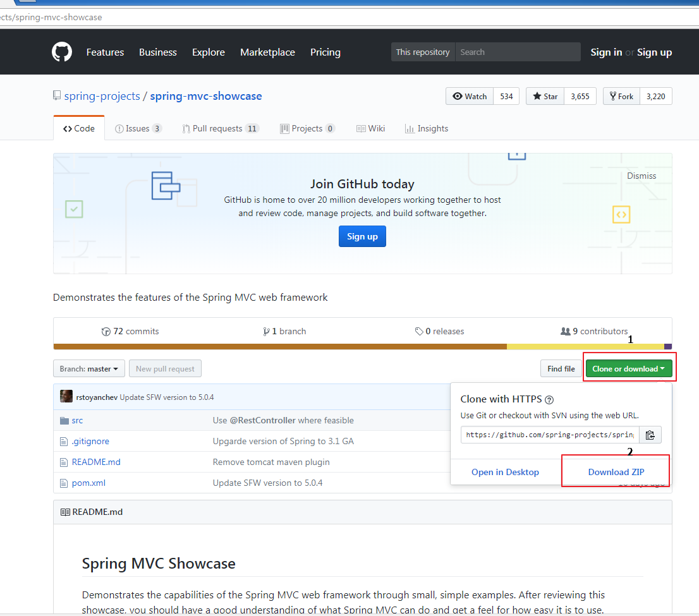
Task: Open Pricing in the top navigation
Action: coord(325,52)
